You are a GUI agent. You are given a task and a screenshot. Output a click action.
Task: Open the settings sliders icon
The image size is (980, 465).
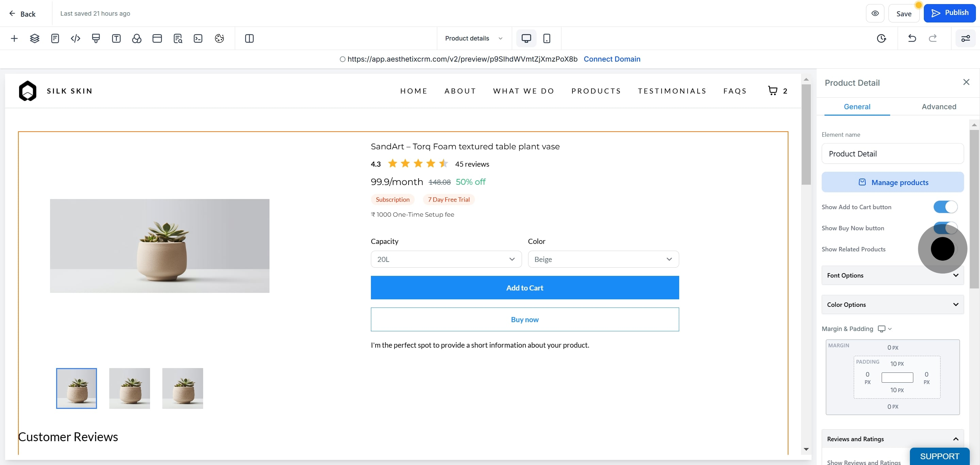pyautogui.click(x=966, y=38)
